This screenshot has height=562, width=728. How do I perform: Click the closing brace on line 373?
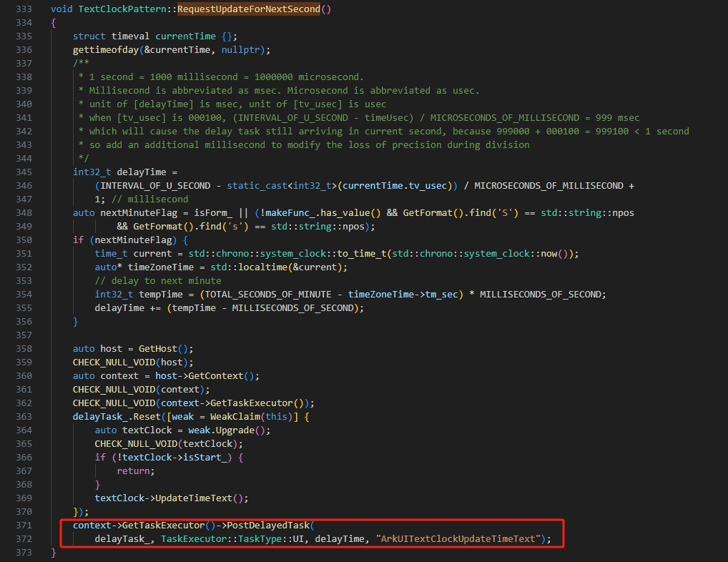[54, 552]
